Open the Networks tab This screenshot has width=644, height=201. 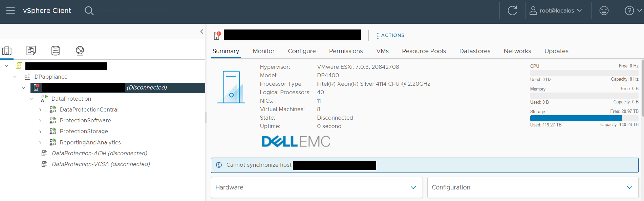(517, 51)
